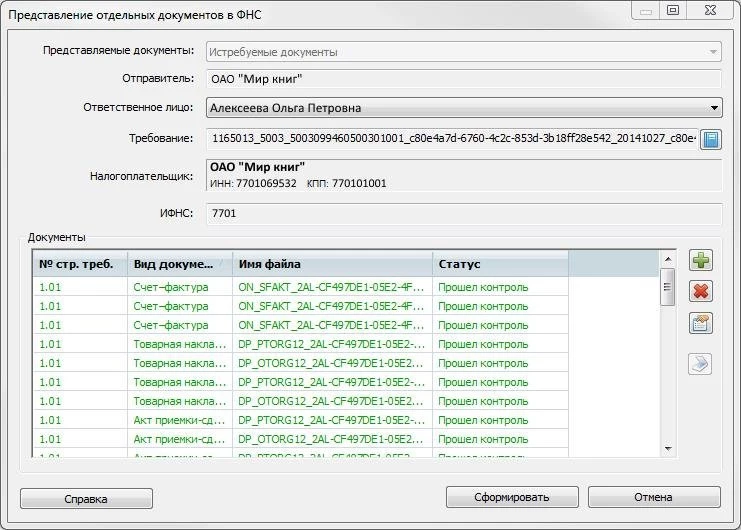
Task: Click the red X delete document icon
Action: point(701,292)
